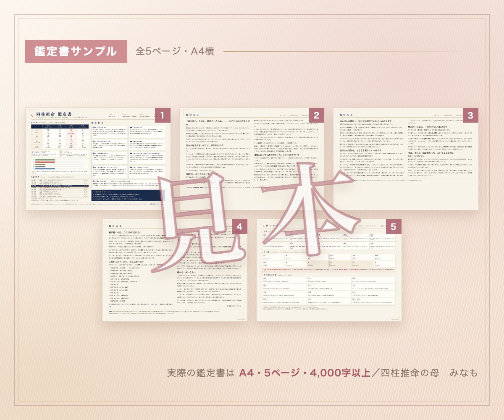Click the number 1 page badge
Viewport: 504px width, 420px height.
(163, 116)
